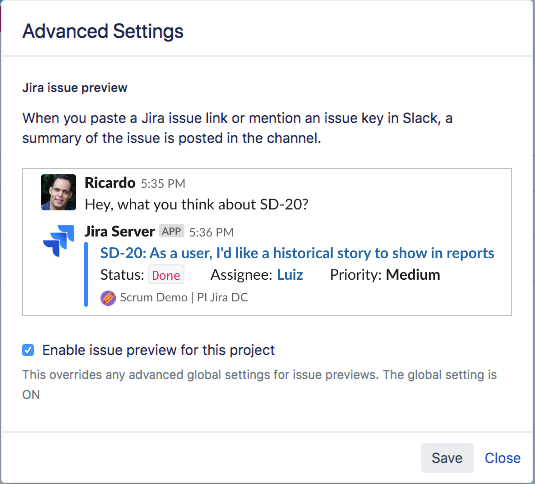Click the 5:35 PM message timestamp
Image resolution: width=535 pixels, height=484 pixels.
point(163,184)
